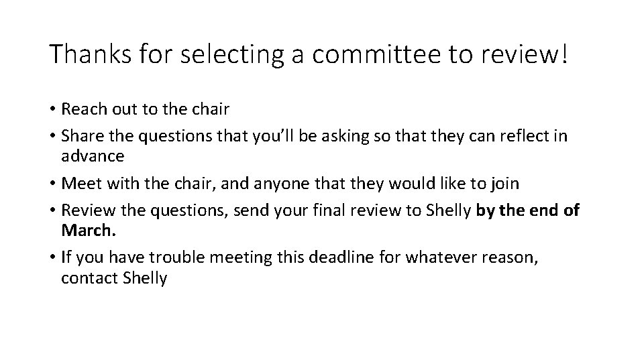The height and width of the screenshot is (362, 644).
Task: Click the slide title text
Action: (x=309, y=55)
